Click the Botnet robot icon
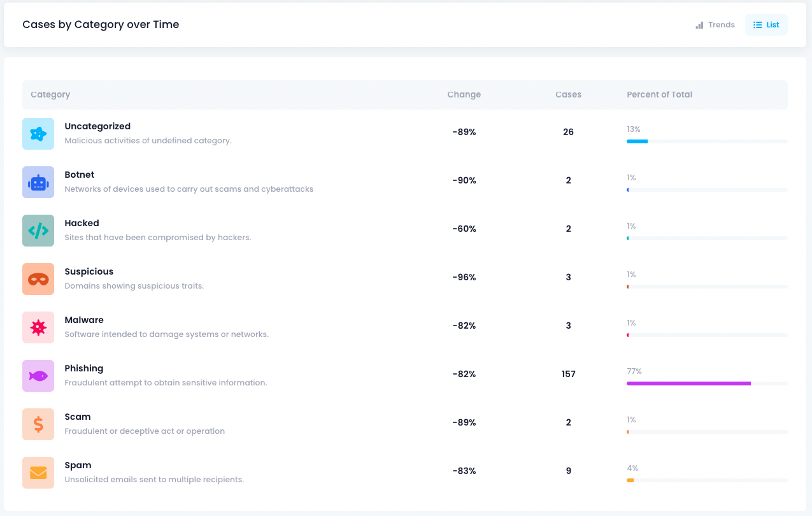The width and height of the screenshot is (812, 516). point(38,182)
